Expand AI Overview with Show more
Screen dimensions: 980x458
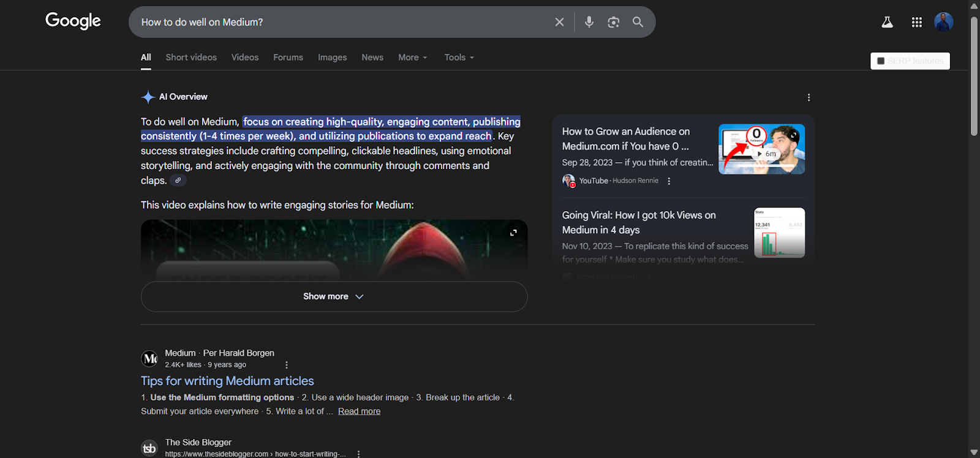tap(334, 296)
